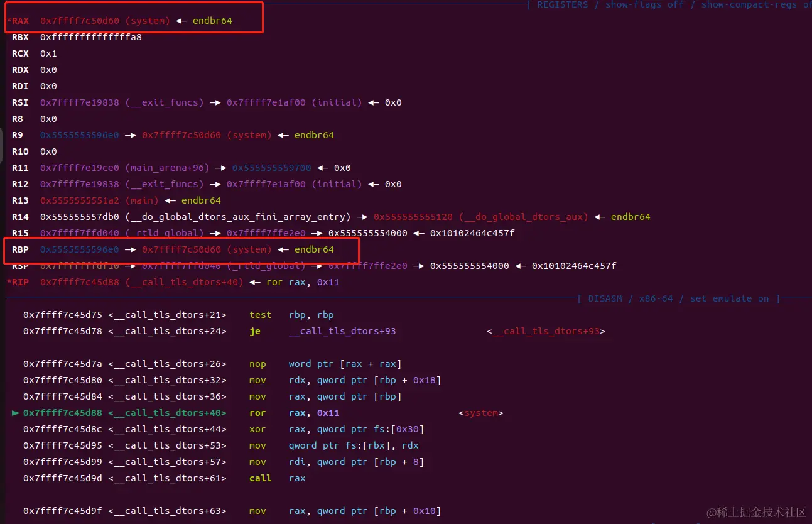Click operand 'qword ptr fs:[rbx], rdx'
This screenshot has width=812, height=524.
354,445
